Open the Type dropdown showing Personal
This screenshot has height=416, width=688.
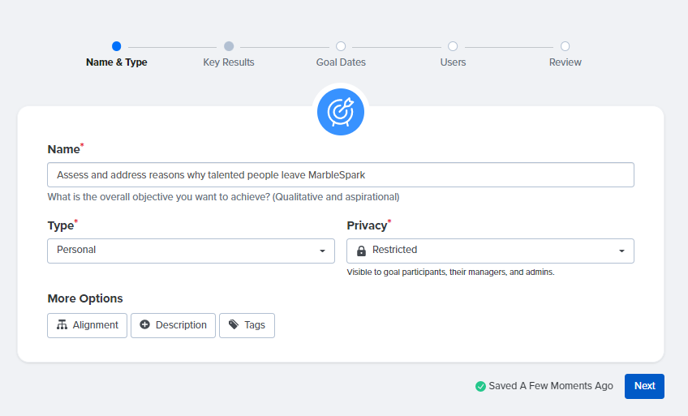pyautogui.click(x=191, y=251)
